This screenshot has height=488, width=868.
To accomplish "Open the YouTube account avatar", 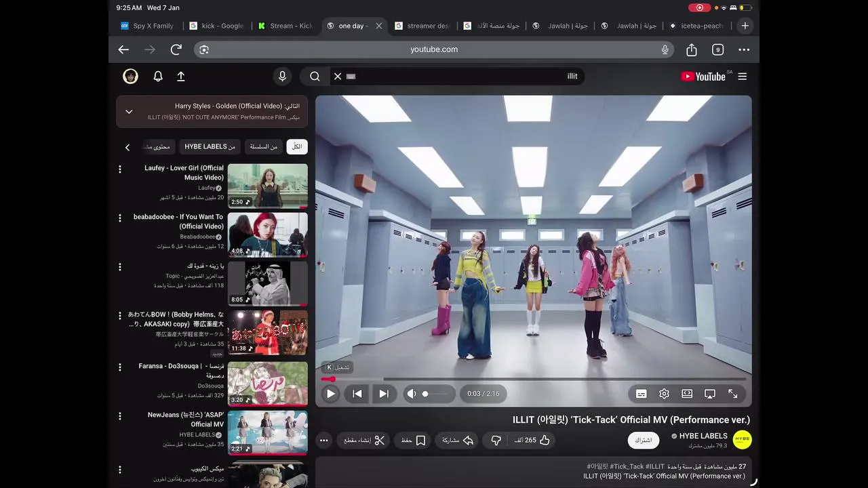I will tap(130, 77).
